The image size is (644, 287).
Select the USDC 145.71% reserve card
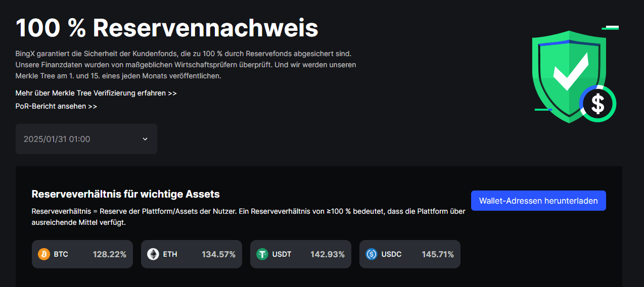(x=410, y=254)
